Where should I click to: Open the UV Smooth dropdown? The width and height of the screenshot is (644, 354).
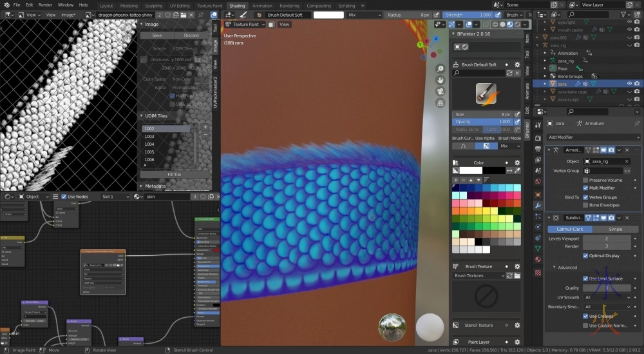point(607,297)
